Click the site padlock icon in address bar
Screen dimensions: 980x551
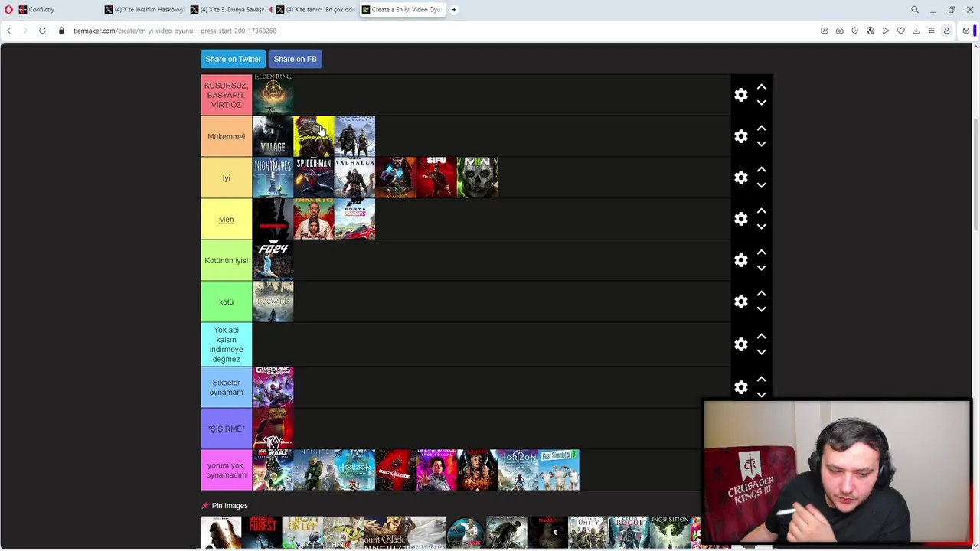62,31
